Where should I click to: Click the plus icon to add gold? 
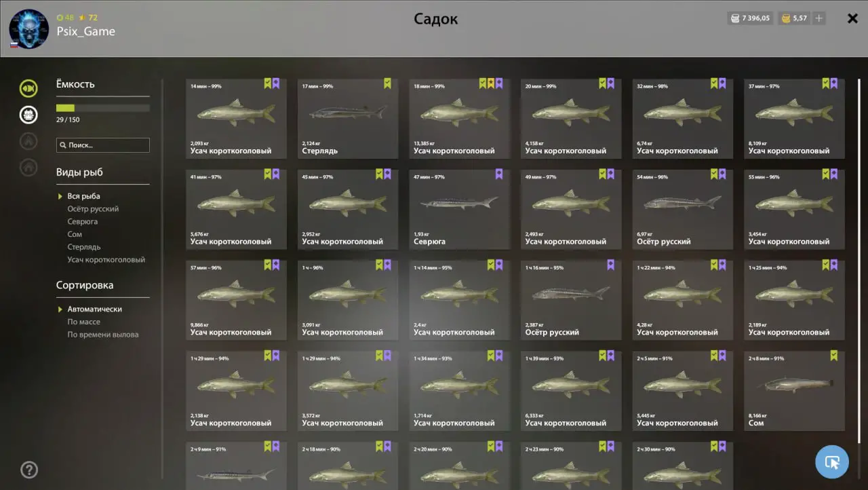[819, 18]
